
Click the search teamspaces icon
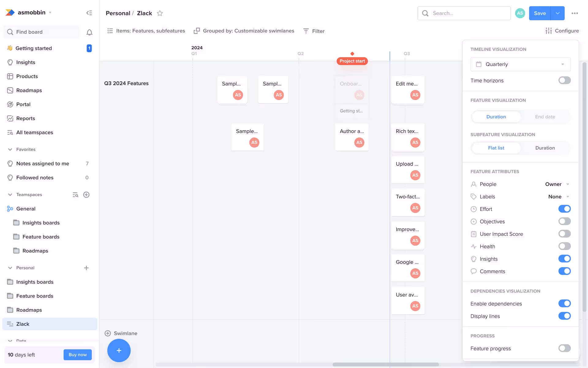(x=75, y=195)
